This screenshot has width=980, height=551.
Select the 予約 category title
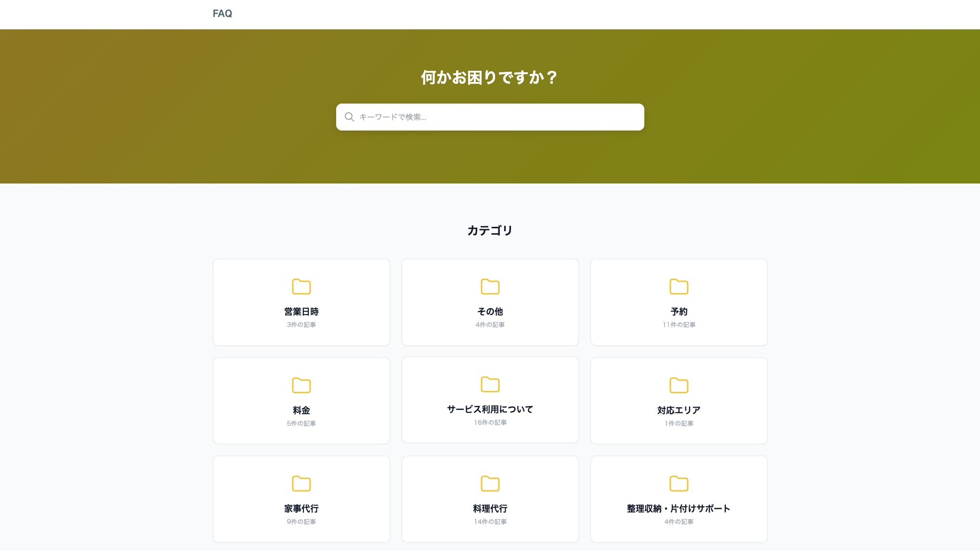679,312
